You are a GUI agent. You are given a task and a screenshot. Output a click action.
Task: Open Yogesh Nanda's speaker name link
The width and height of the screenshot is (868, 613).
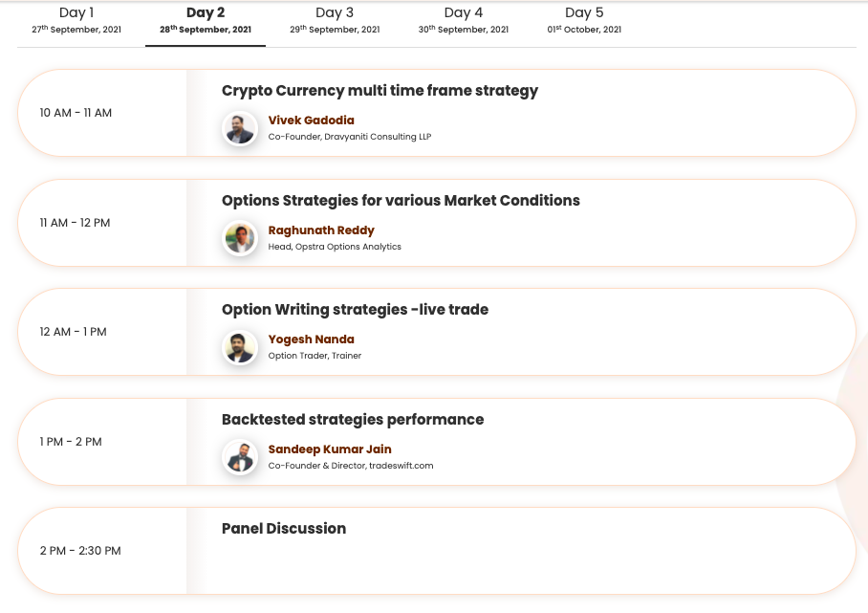pyautogui.click(x=311, y=339)
